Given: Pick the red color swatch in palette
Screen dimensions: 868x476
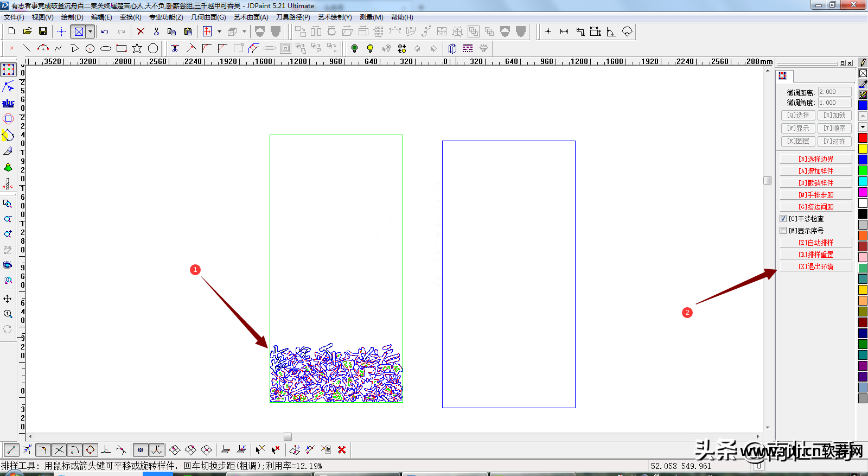Looking at the screenshot, I should (x=863, y=138).
